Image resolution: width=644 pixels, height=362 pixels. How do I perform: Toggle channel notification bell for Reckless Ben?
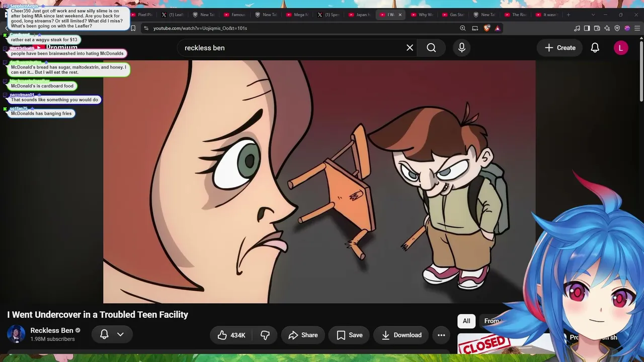(x=104, y=334)
